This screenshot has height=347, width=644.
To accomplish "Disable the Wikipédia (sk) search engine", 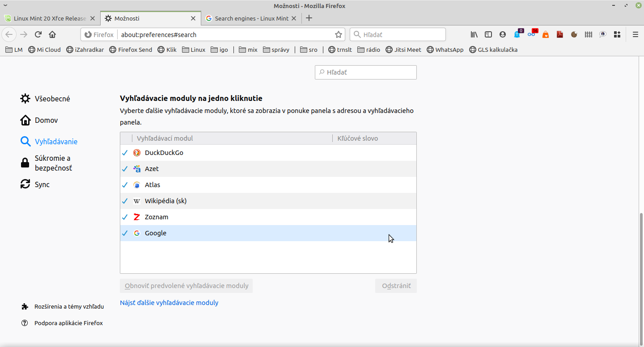I will coord(125,201).
